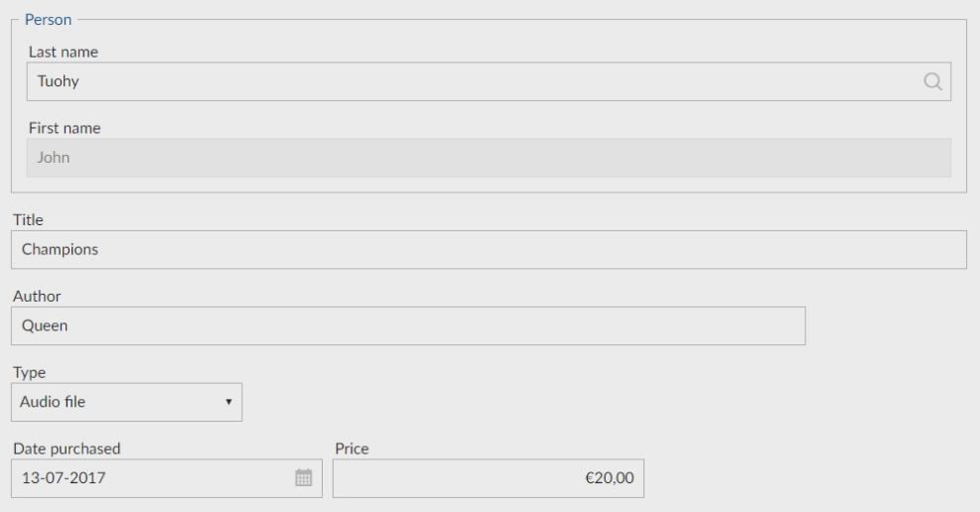Click the search magnifier in Last name field
980x512 pixels.
click(932, 82)
